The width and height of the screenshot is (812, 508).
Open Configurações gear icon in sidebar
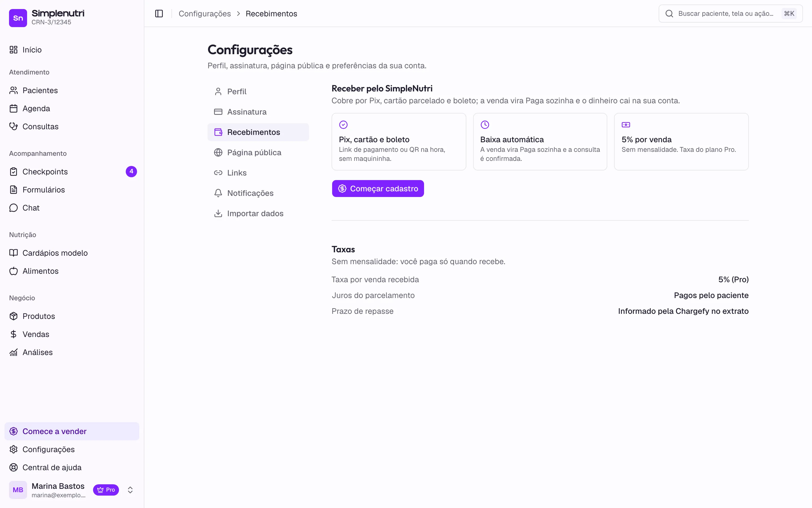coord(14,450)
